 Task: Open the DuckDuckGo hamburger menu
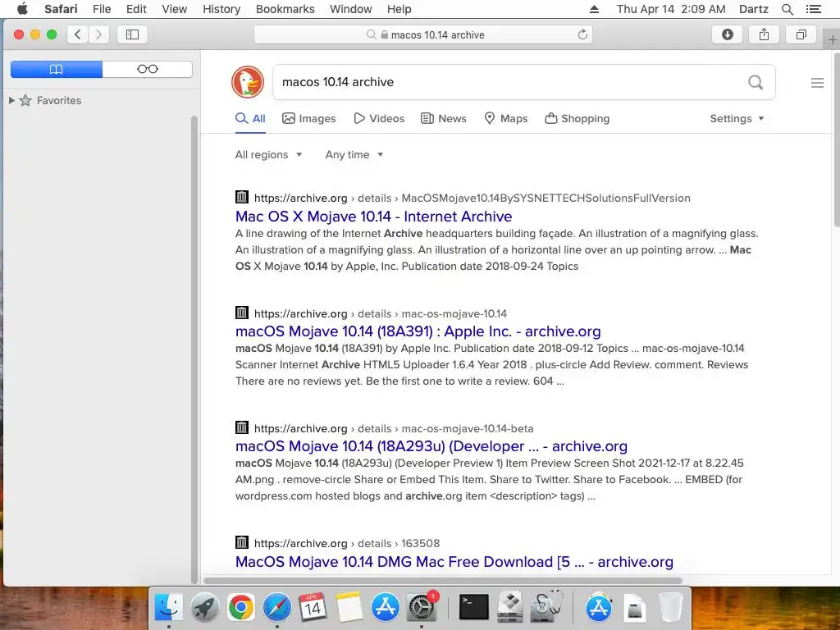point(817,83)
